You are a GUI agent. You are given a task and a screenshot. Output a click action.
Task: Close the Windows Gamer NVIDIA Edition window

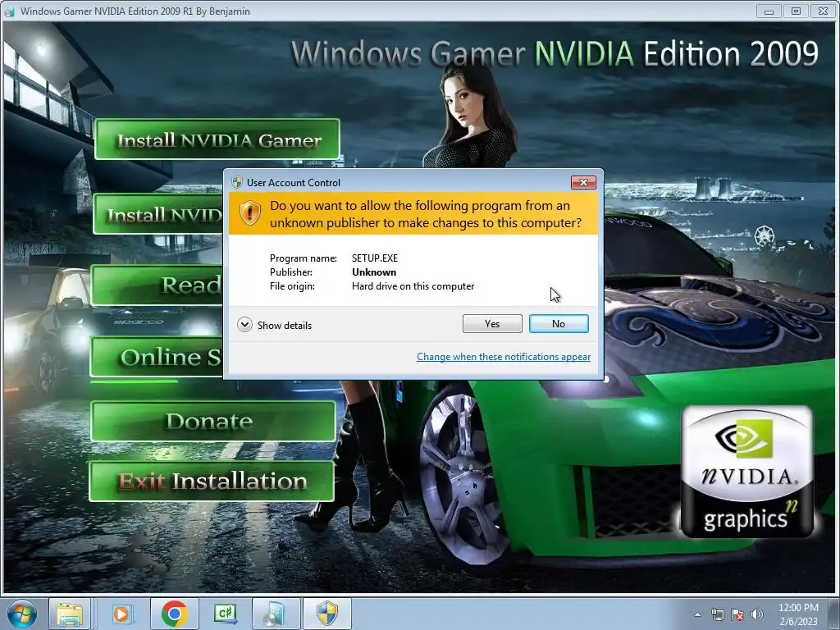[x=824, y=11]
